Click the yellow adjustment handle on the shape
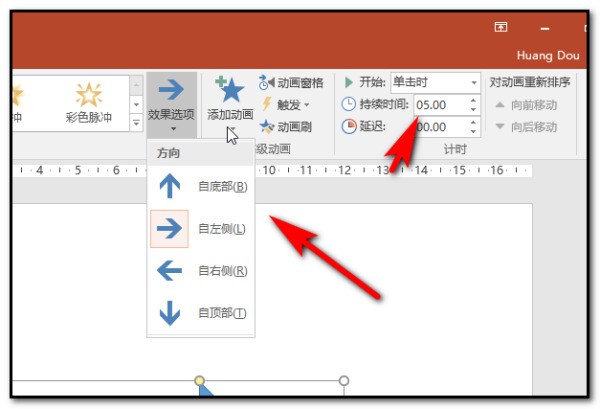 point(199,380)
